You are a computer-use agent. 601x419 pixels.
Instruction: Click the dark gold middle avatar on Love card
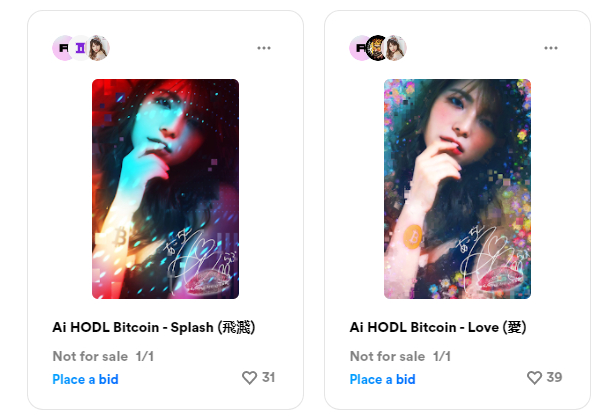pos(377,48)
